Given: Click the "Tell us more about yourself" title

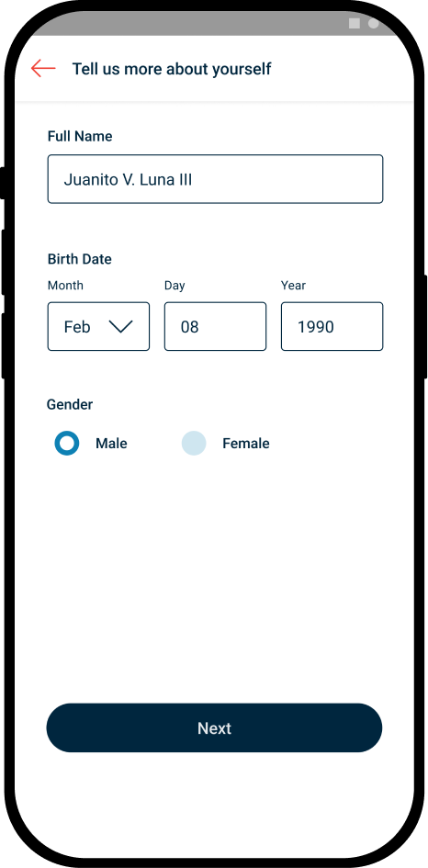Looking at the screenshot, I should [x=172, y=69].
